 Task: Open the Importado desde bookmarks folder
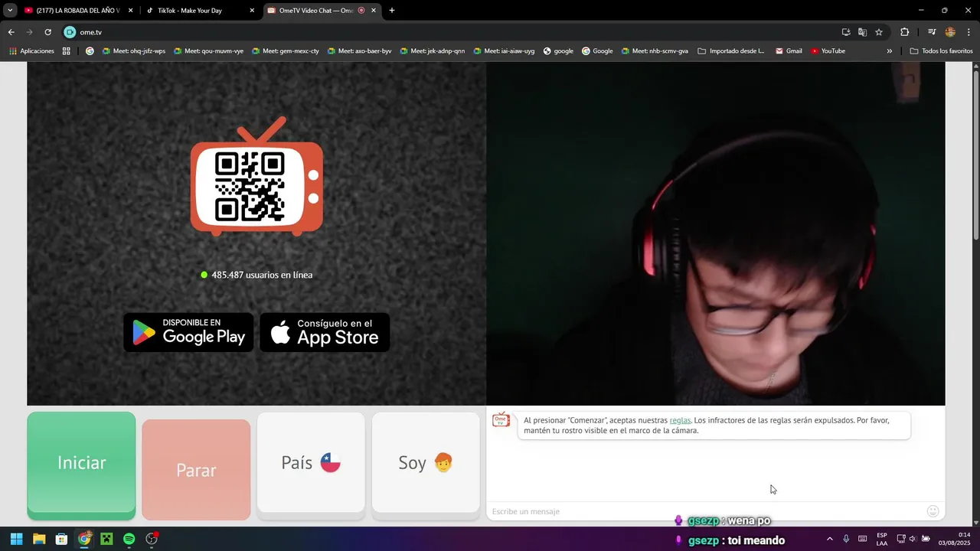731,51
